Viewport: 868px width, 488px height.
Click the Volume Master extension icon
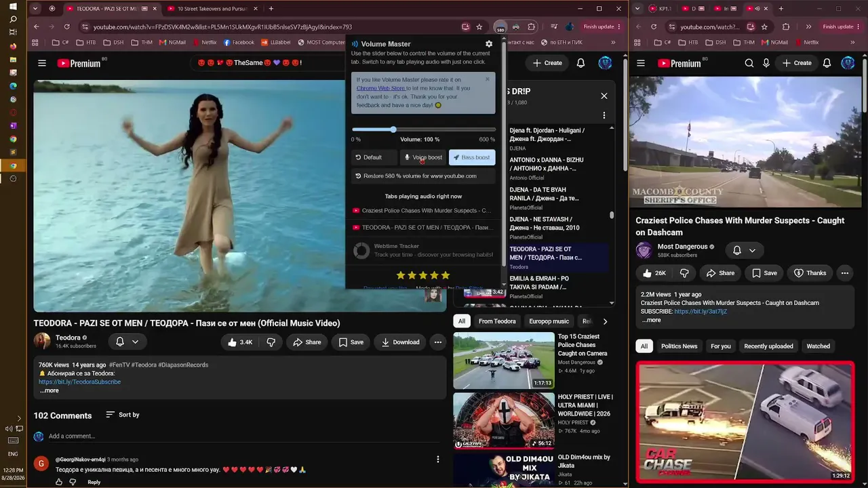(x=500, y=27)
